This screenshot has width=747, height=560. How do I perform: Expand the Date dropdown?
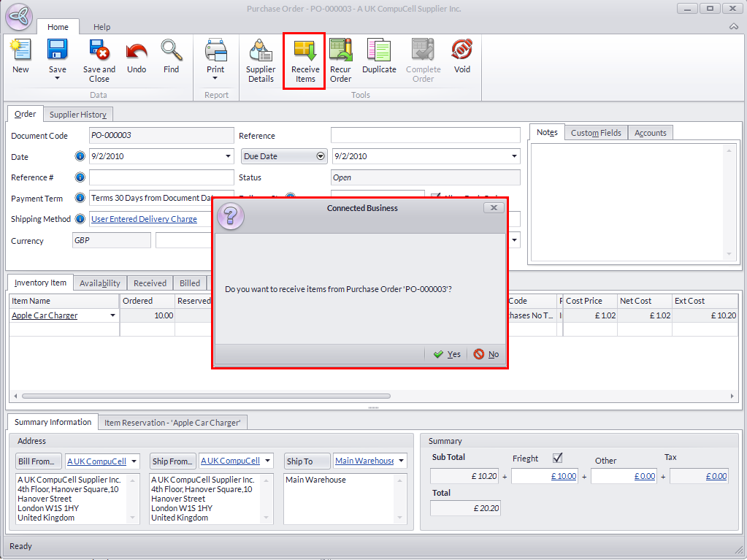pos(229,156)
